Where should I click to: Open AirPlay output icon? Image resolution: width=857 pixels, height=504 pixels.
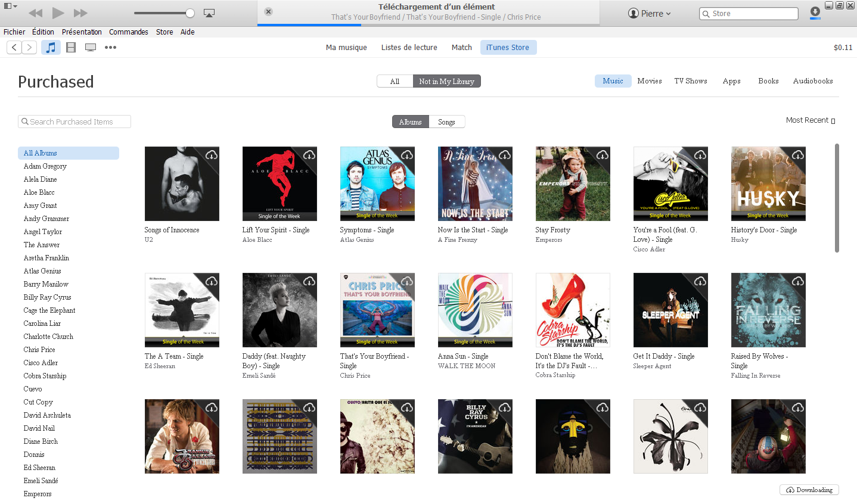click(x=209, y=13)
